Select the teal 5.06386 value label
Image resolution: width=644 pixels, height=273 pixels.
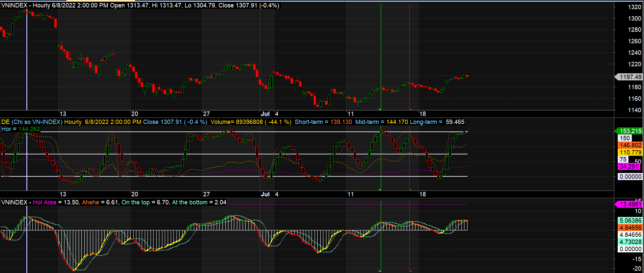pos(630,220)
